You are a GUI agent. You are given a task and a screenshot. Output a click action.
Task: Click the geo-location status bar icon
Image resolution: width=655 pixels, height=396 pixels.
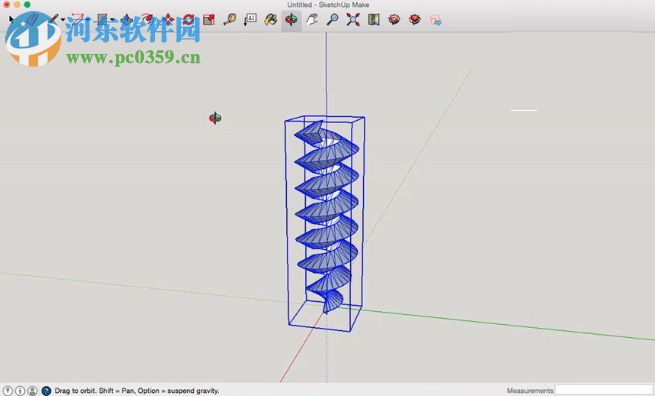8,391
